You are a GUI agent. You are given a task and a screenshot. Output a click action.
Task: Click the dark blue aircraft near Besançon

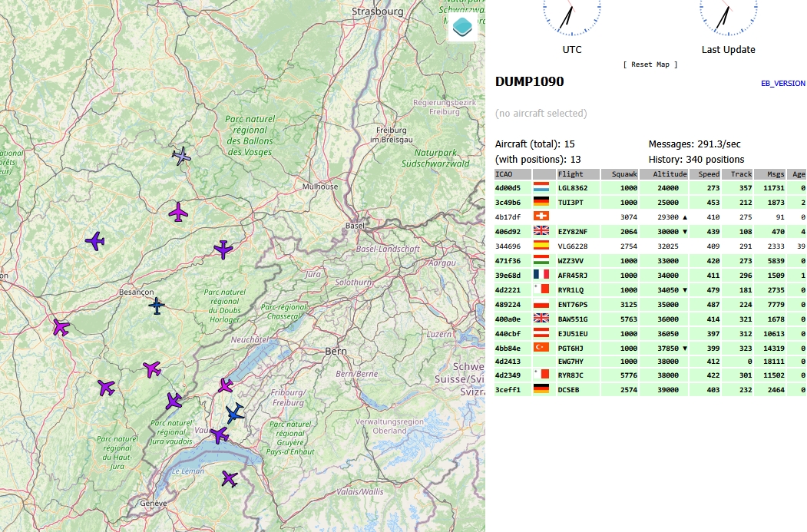coord(157,306)
